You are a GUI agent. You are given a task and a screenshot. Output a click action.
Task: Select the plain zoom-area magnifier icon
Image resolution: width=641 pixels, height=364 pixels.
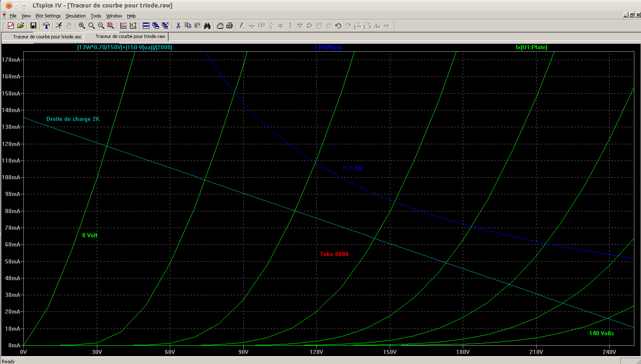pyautogui.click(x=91, y=26)
